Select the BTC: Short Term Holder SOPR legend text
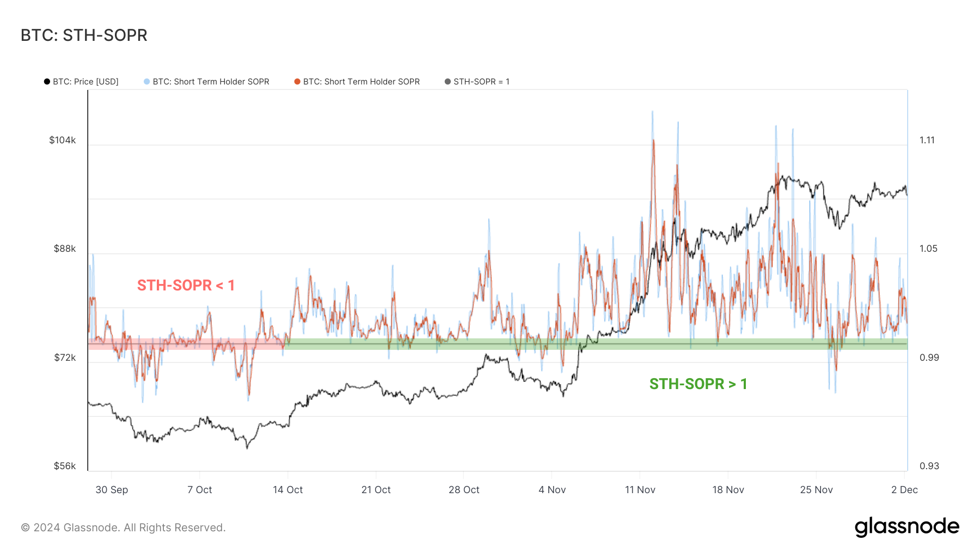Image resolution: width=980 pixels, height=552 pixels. tap(363, 82)
